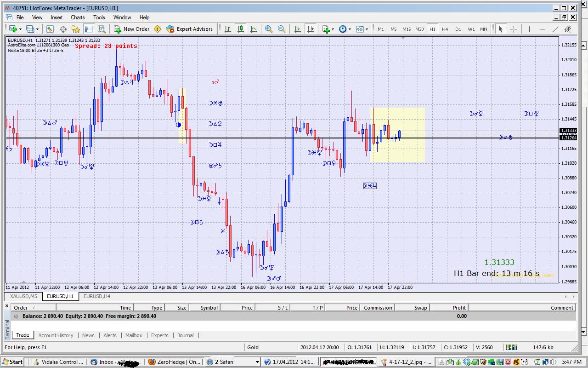
Task: Open the Alerts terminal tab
Action: [110, 335]
